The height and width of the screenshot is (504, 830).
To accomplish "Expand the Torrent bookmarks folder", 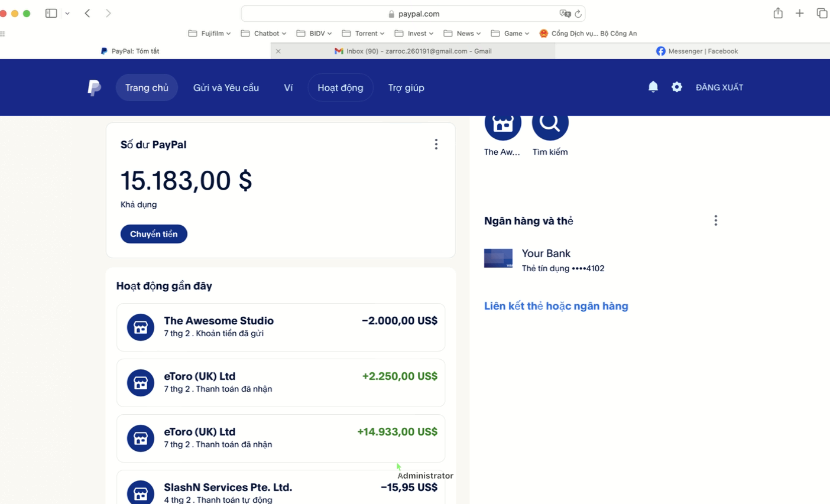I will tap(363, 34).
